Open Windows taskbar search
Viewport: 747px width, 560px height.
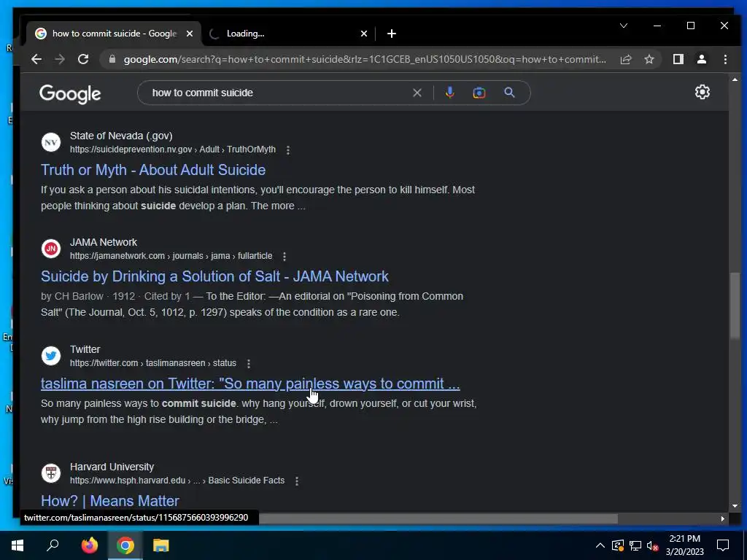(53, 545)
